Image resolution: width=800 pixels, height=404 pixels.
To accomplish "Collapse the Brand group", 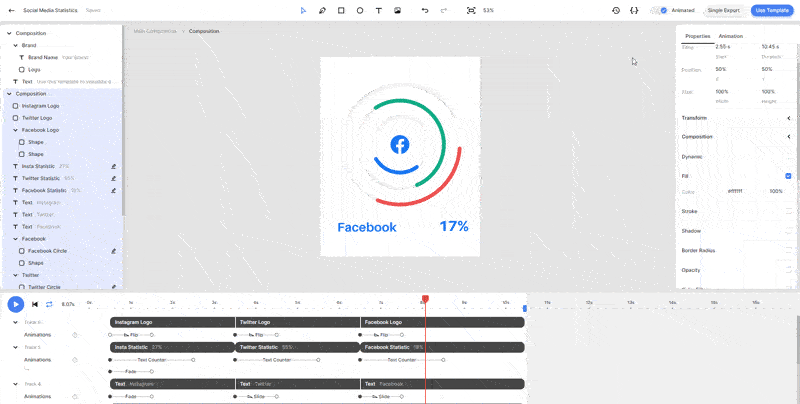I will click(x=15, y=45).
